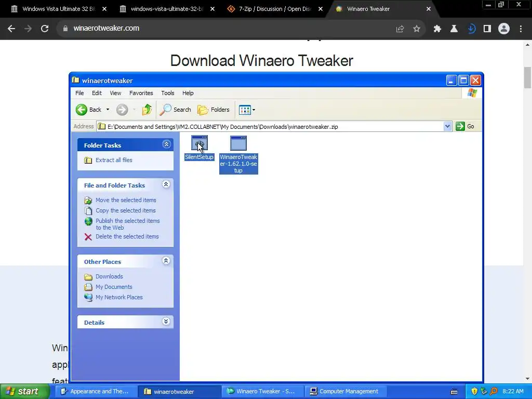Collapse the Other Places panel
This screenshot has width=532, height=399.
pyautogui.click(x=166, y=261)
